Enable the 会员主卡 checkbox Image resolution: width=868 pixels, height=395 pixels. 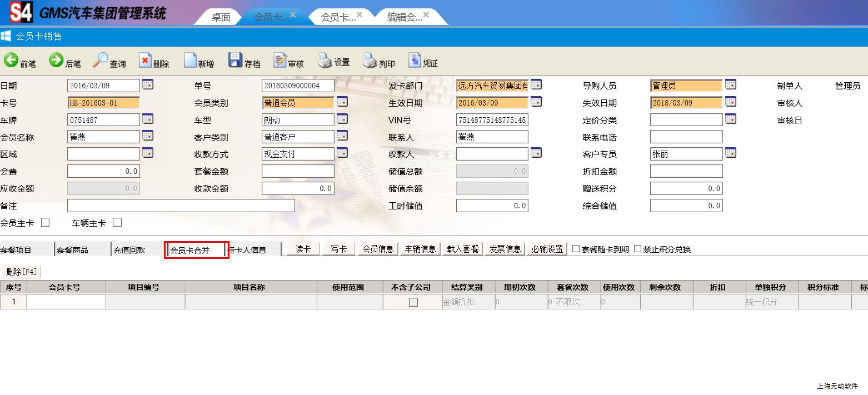(46, 222)
